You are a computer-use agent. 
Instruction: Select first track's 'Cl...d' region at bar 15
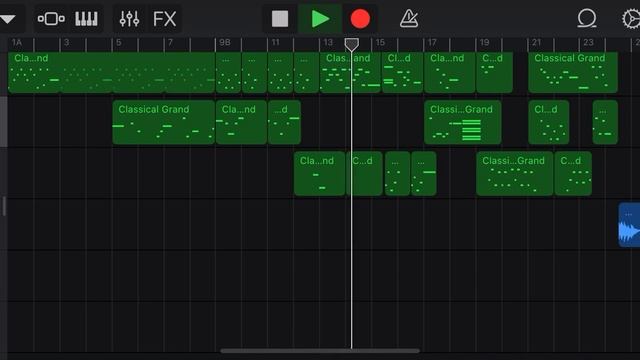point(402,72)
